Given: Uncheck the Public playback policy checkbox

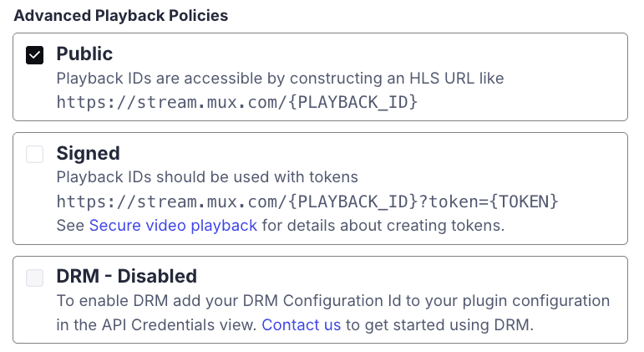Looking at the screenshot, I should (x=34, y=56).
